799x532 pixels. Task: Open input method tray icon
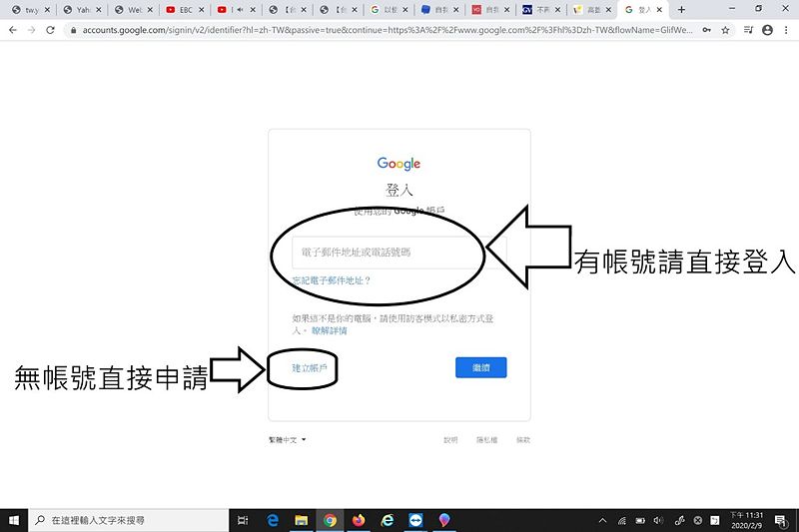pyautogui.click(x=715, y=520)
